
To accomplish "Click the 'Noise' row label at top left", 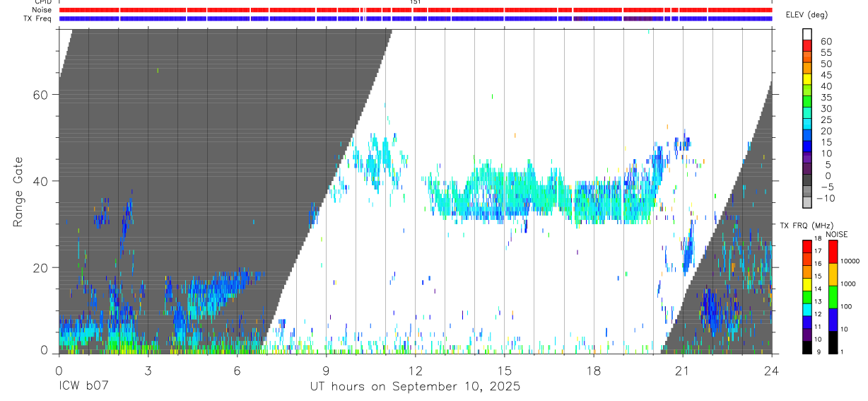I will pos(42,10).
